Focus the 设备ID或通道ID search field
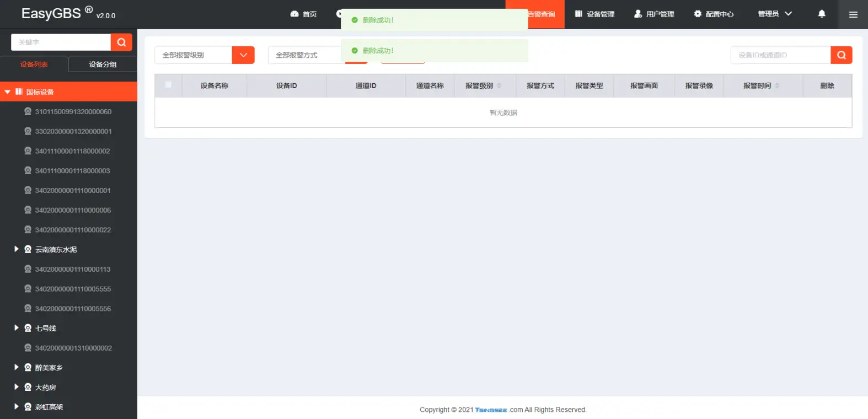The width and height of the screenshot is (868, 419). tap(780, 55)
